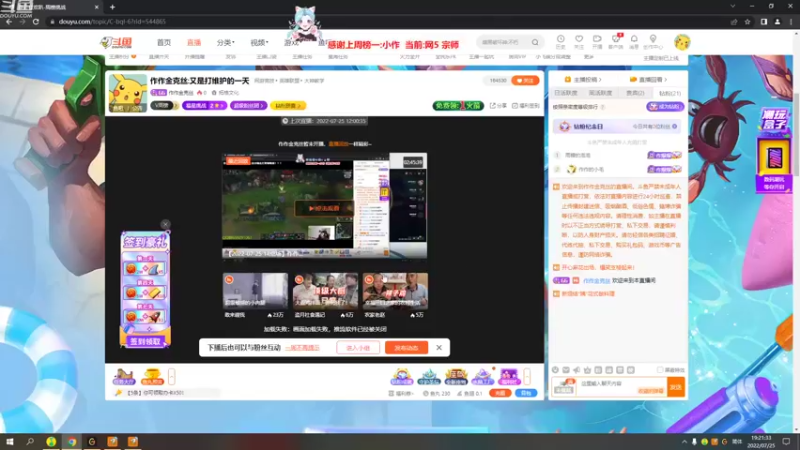Click the 进入小组 outlined button
Viewport: 800px width, 450px height.
(358, 348)
